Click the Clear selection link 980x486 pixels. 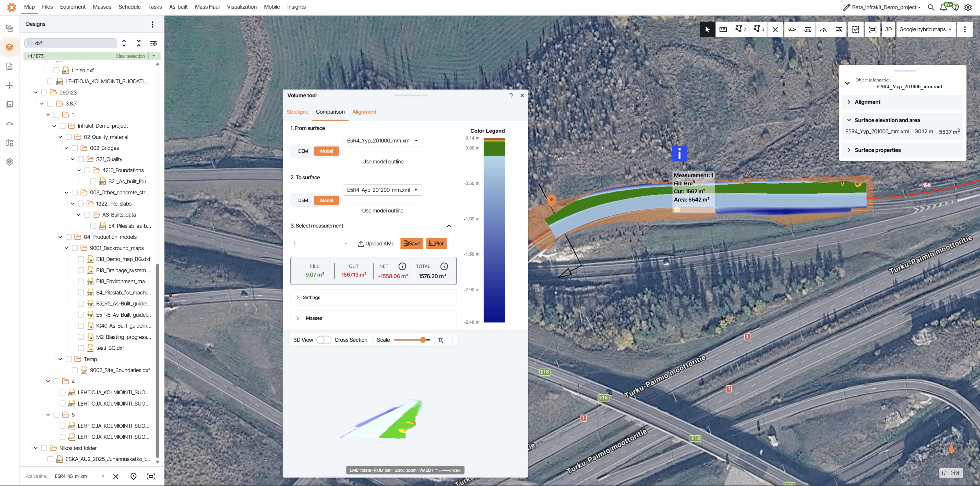pyautogui.click(x=130, y=56)
